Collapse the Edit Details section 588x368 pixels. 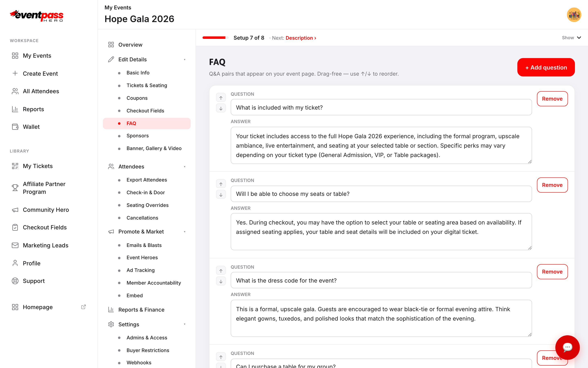tap(185, 60)
